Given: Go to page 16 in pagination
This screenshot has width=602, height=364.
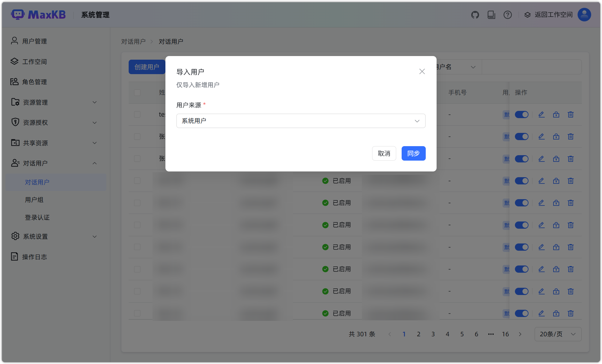Looking at the screenshot, I should pyautogui.click(x=505, y=334).
